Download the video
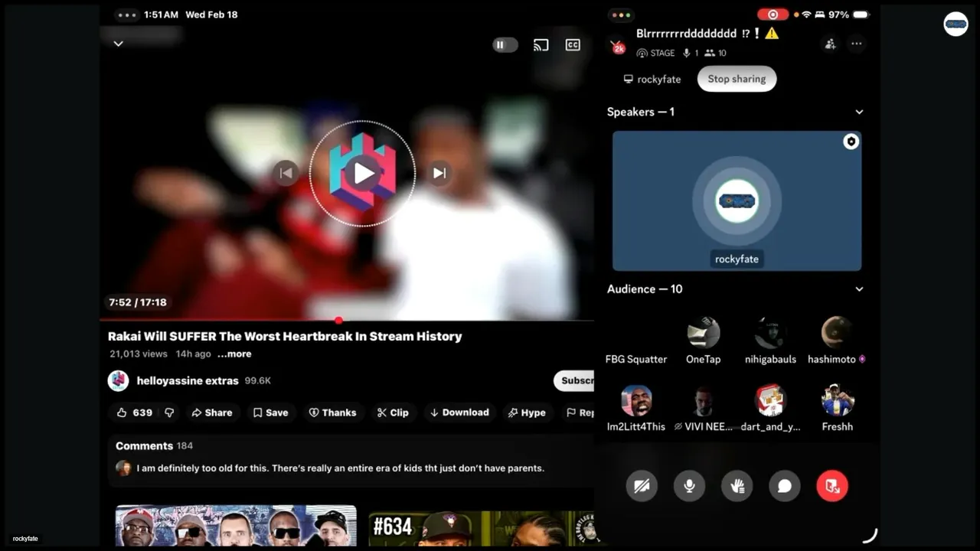 pos(459,412)
